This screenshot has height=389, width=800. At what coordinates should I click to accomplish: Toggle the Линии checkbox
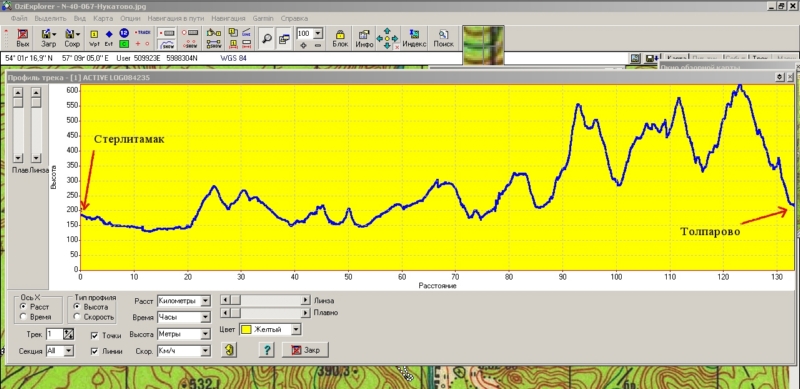(x=94, y=351)
